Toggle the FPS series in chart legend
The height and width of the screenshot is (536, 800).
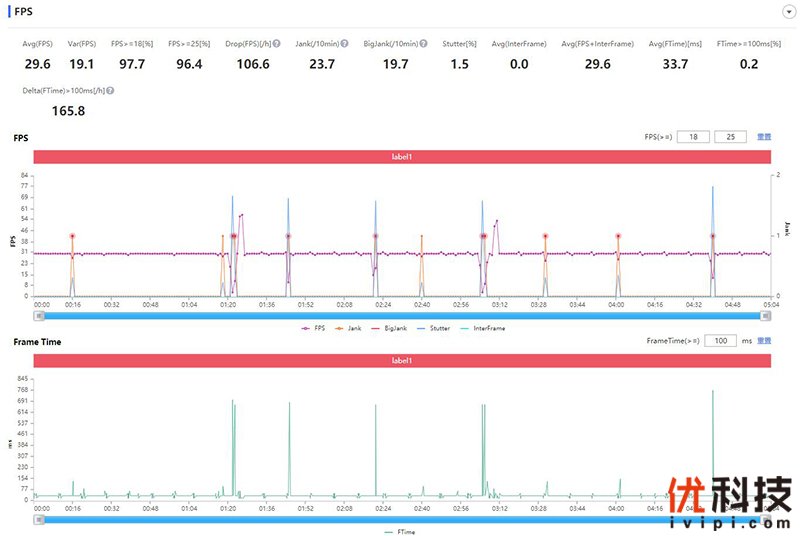point(313,328)
